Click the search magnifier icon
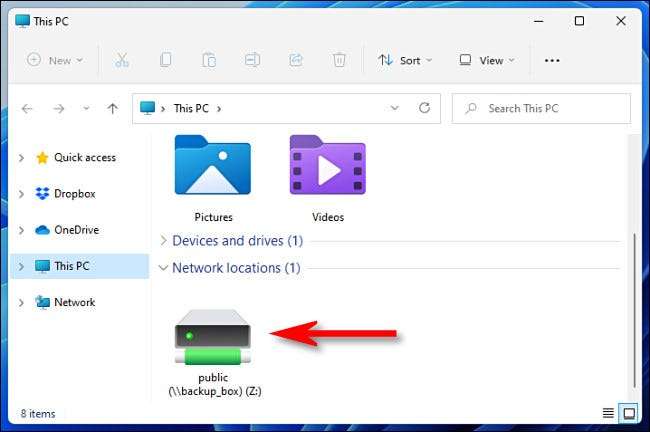The height and width of the screenshot is (432, 650). [471, 109]
